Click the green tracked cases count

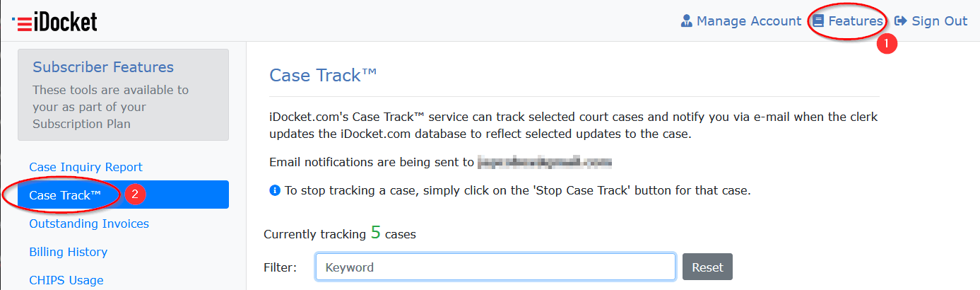pyautogui.click(x=376, y=233)
